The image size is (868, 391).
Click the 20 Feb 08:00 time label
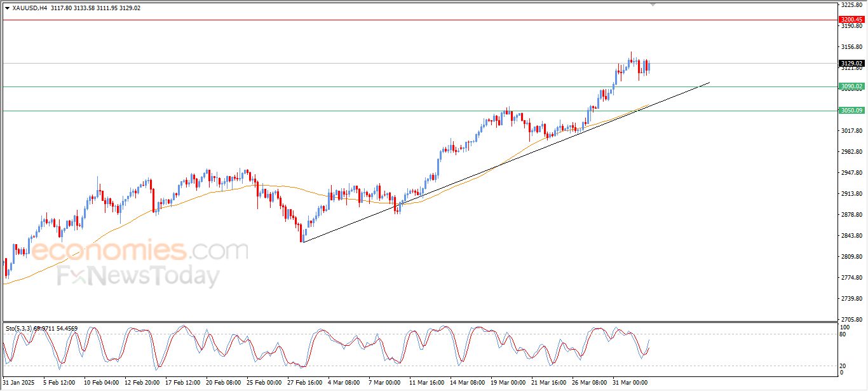pos(222,383)
